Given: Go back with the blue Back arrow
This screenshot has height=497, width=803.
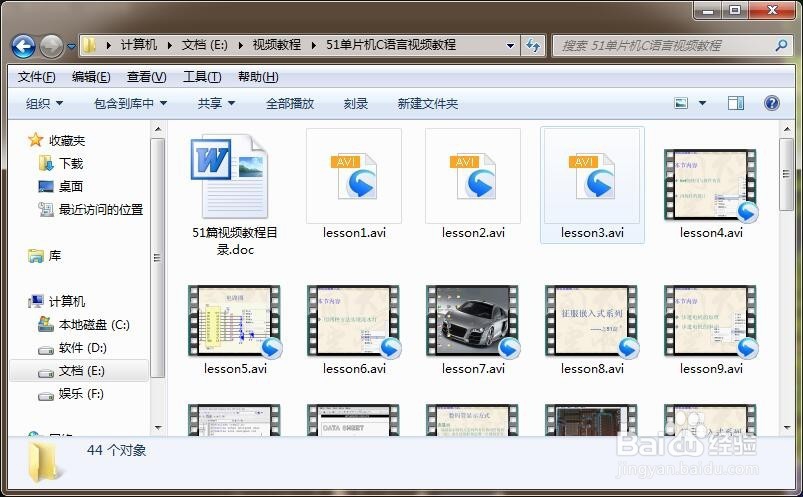Looking at the screenshot, I should point(24,47).
